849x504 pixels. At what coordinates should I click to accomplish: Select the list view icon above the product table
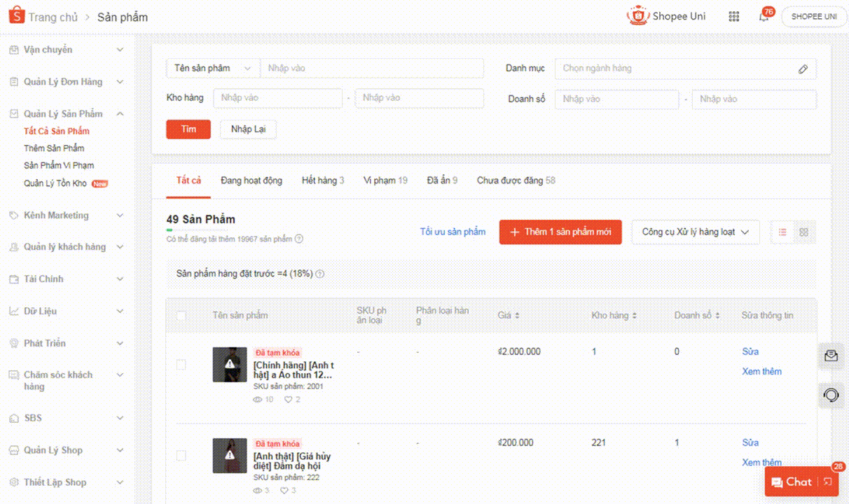[781, 231]
